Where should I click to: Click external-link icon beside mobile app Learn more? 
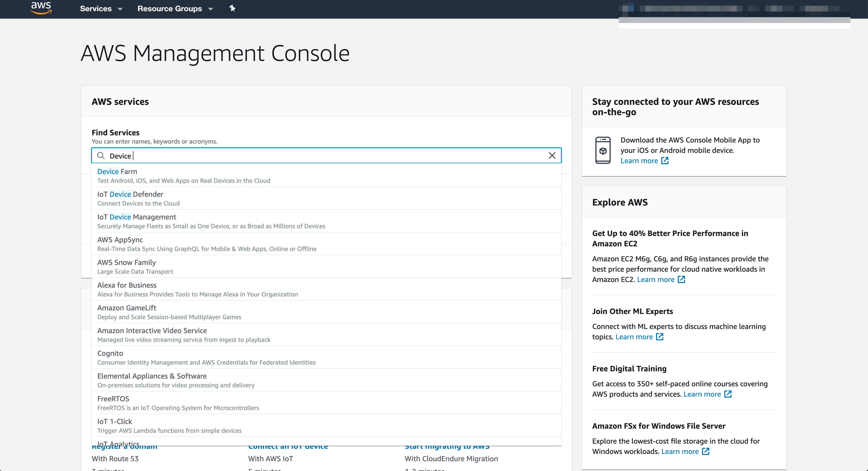tap(665, 161)
